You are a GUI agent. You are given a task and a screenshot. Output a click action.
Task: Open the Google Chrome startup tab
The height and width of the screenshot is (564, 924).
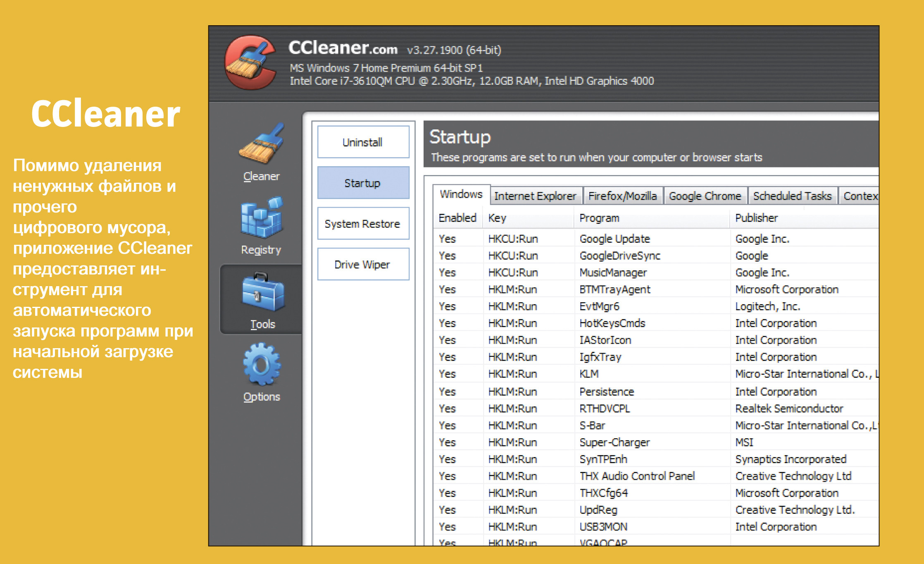point(705,196)
